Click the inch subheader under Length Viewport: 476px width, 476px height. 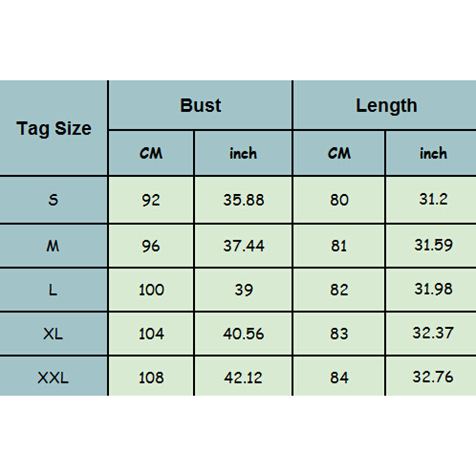click(x=433, y=153)
